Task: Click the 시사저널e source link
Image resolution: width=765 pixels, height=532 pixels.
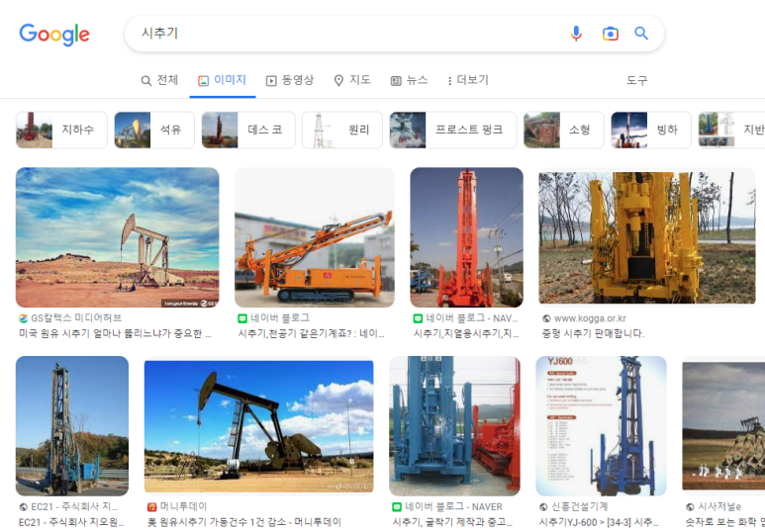Action: pyautogui.click(x=714, y=506)
